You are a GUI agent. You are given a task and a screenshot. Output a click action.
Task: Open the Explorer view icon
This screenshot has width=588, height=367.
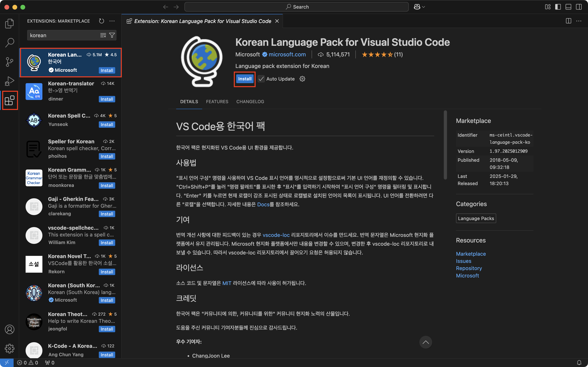pos(9,24)
